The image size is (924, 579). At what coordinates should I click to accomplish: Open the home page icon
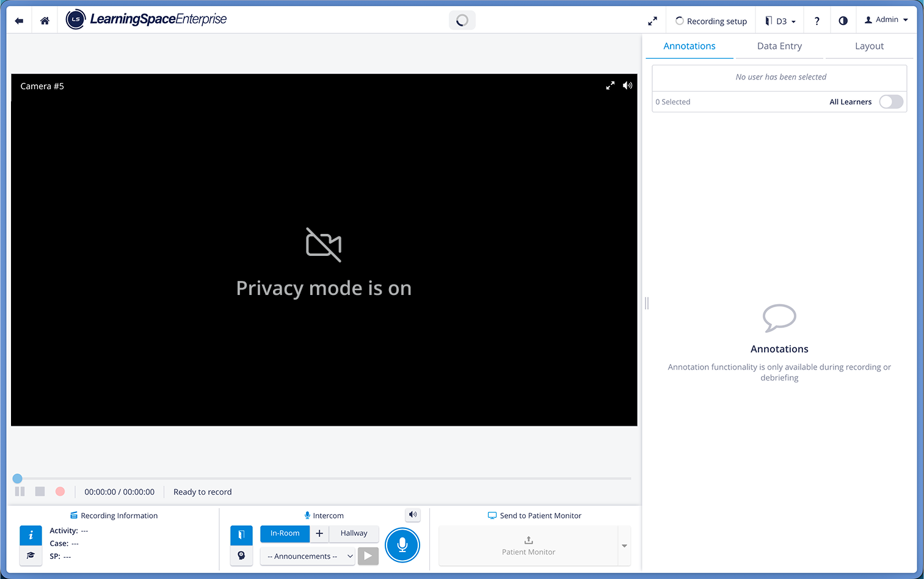click(x=45, y=21)
